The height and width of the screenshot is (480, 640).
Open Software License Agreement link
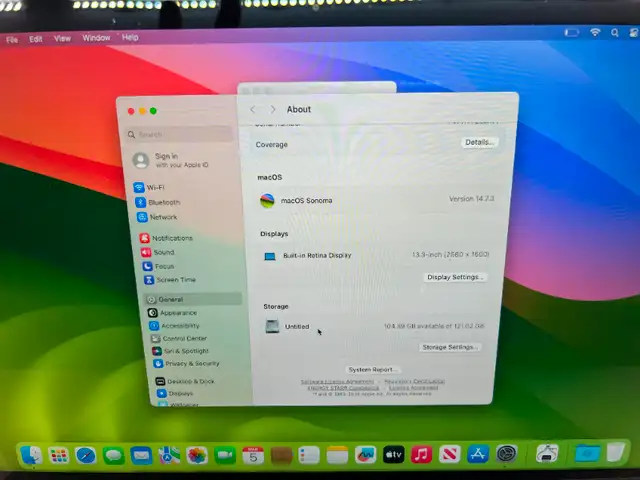[x=337, y=382]
